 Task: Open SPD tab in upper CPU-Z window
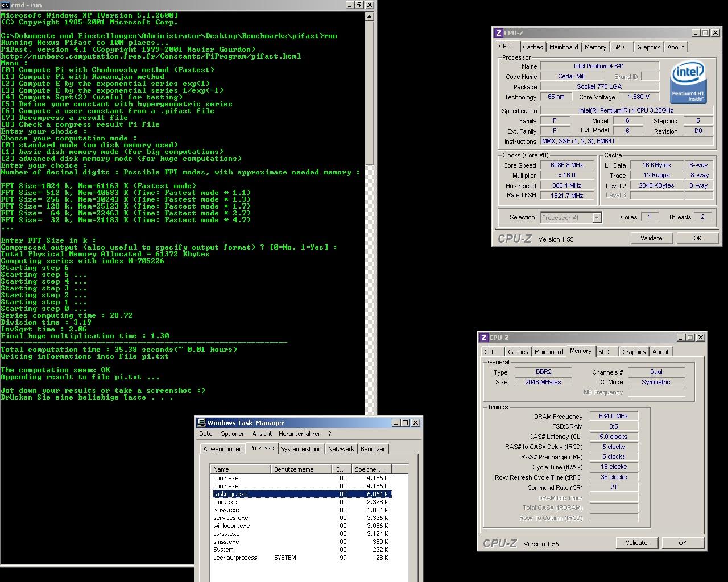pyautogui.click(x=619, y=47)
